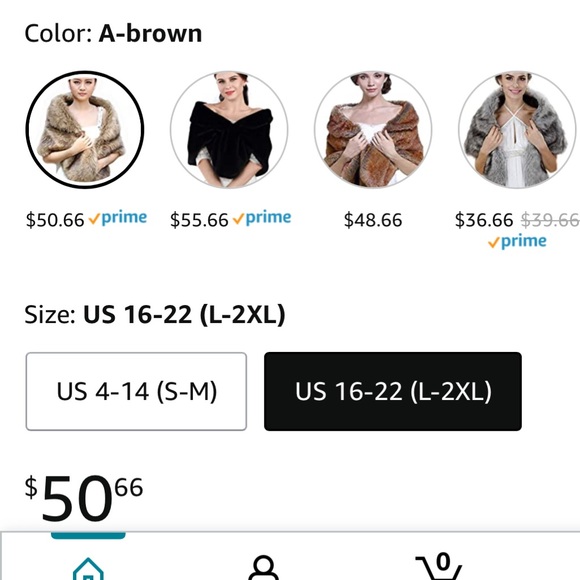
Task: Select the reddish-brown shawl color swatch
Action: (x=373, y=129)
